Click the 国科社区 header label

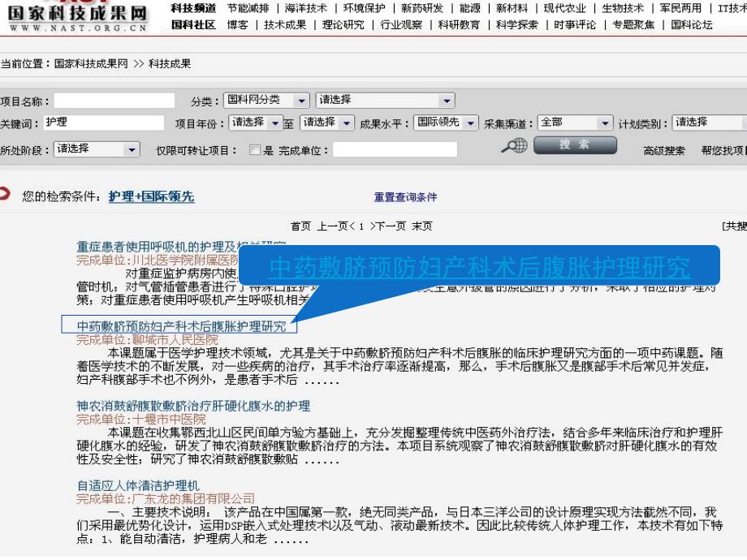point(193,25)
